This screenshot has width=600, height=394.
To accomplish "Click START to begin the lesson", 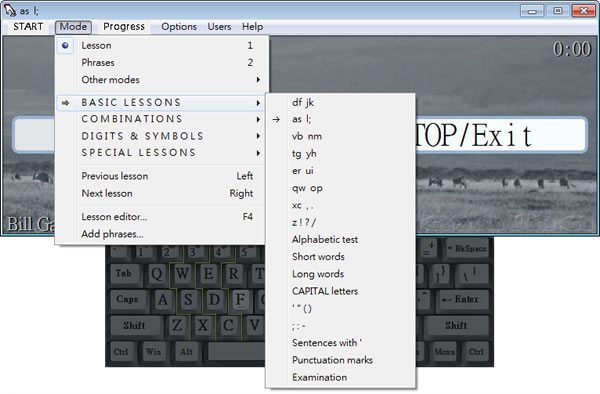I will click(28, 26).
